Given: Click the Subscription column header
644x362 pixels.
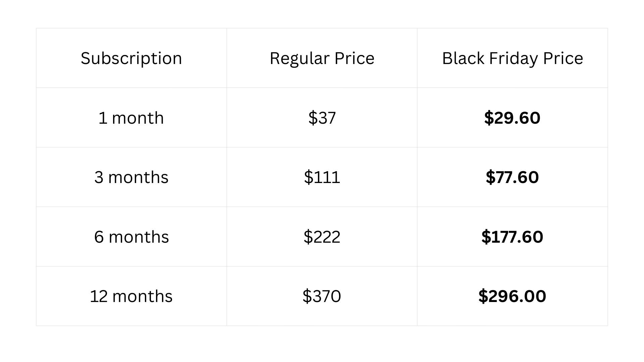Looking at the screenshot, I should pyautogui.click(x=131, y=58).
